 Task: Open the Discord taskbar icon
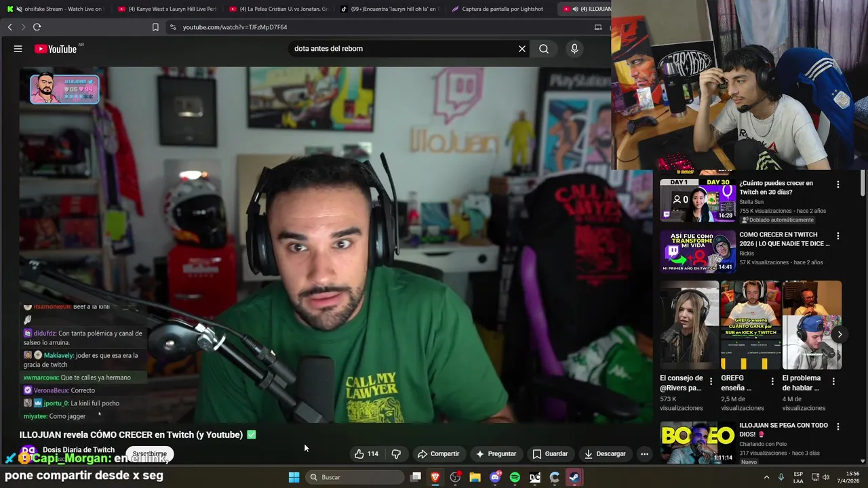click(x=495, y=477)
